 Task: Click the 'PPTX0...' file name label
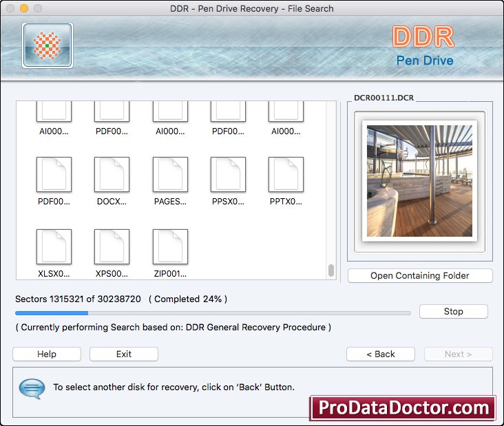tap(286, 202)
